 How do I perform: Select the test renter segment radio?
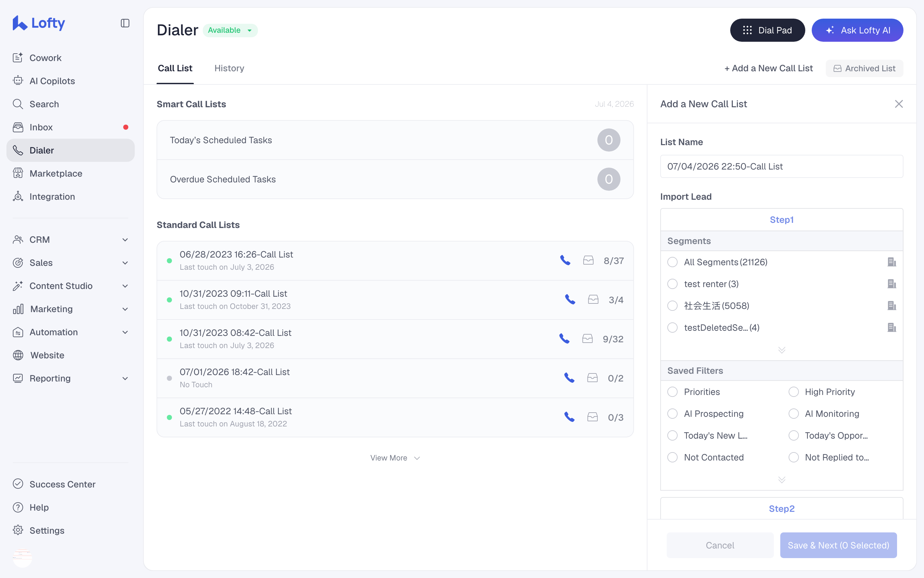[672, 284]
